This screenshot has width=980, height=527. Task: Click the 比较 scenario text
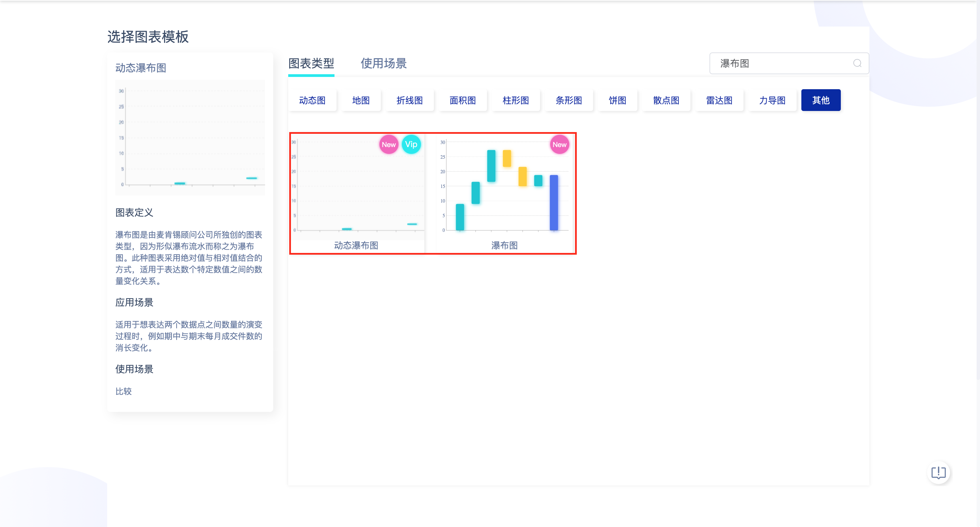point(124,391)
